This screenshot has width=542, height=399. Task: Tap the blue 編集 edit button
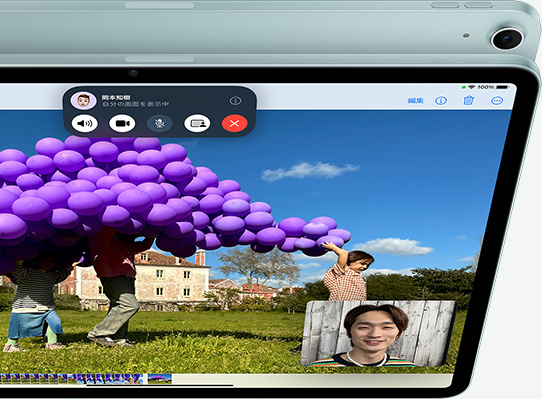pos(415,101)
